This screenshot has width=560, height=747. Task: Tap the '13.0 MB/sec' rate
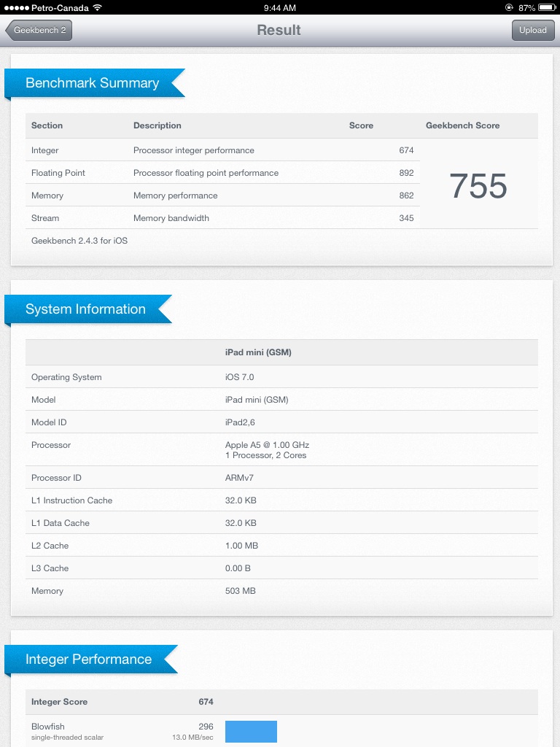point(192,738)
